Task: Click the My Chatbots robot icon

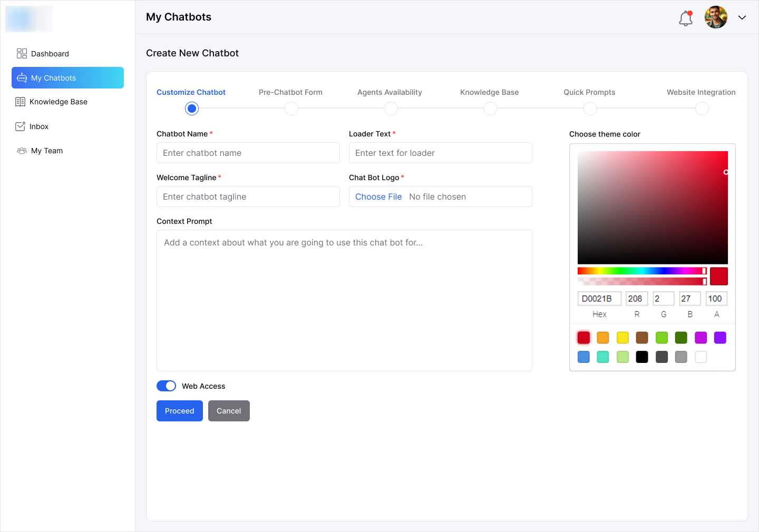Action: coord(22,78)
